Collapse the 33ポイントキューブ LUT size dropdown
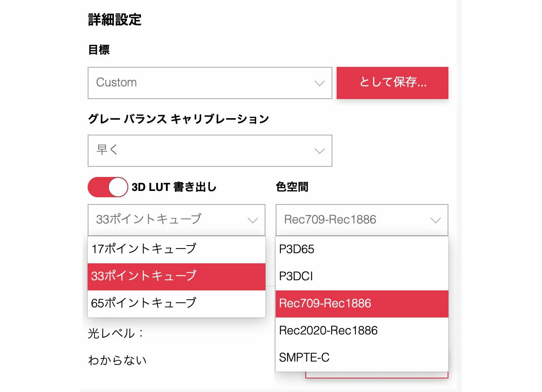 [176, 220]
